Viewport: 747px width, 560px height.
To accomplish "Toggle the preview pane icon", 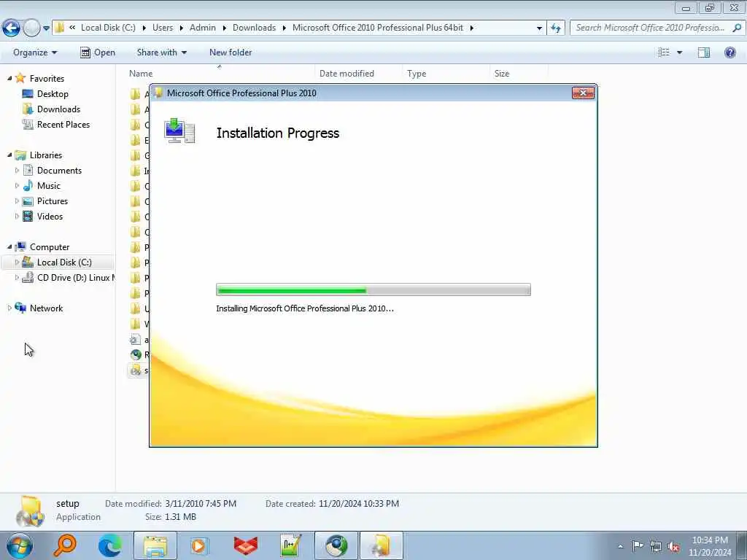I will (704, 52).
